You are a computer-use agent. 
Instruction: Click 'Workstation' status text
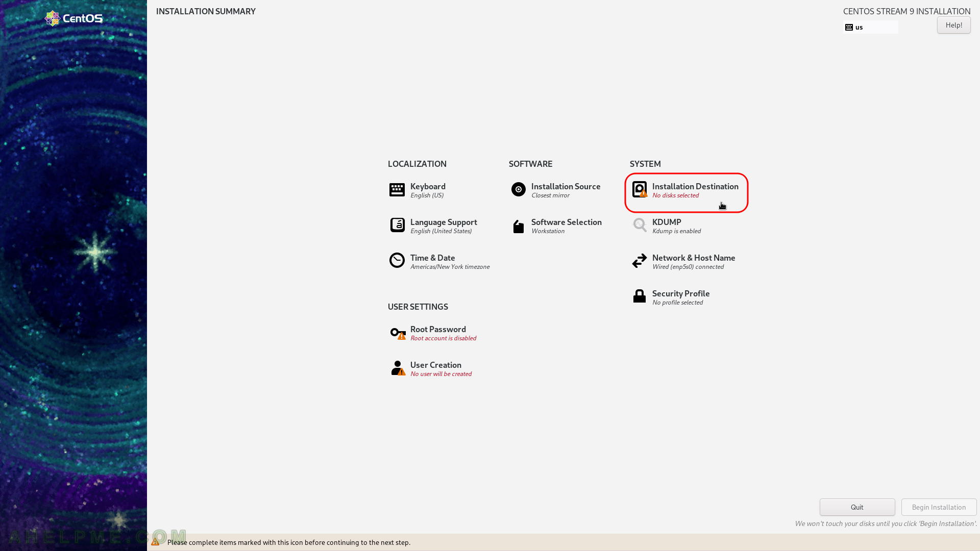point(548,231)
